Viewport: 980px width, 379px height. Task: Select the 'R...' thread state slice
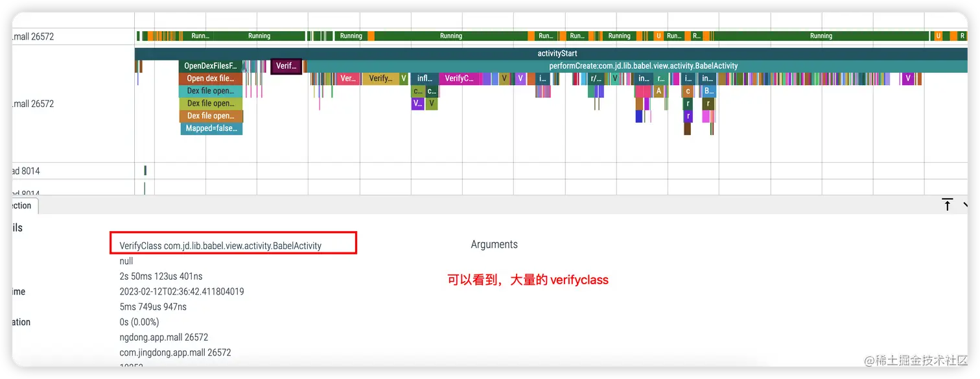coord(696,36)
